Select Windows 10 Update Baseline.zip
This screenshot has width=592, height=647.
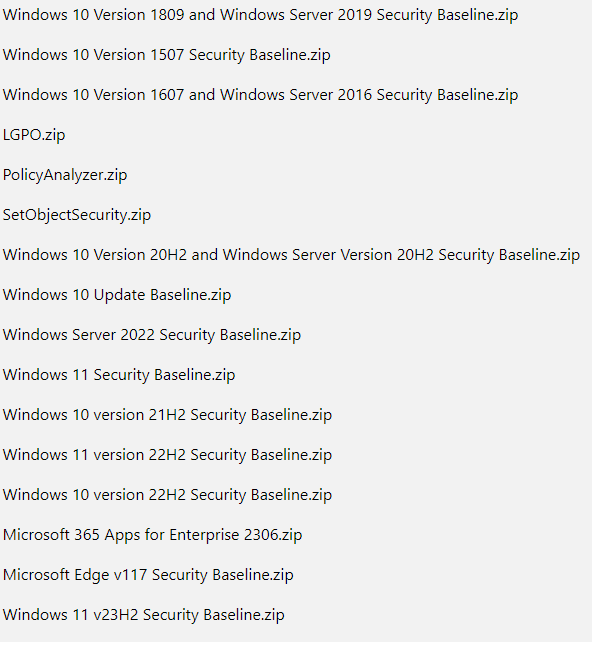click(117, 295)
